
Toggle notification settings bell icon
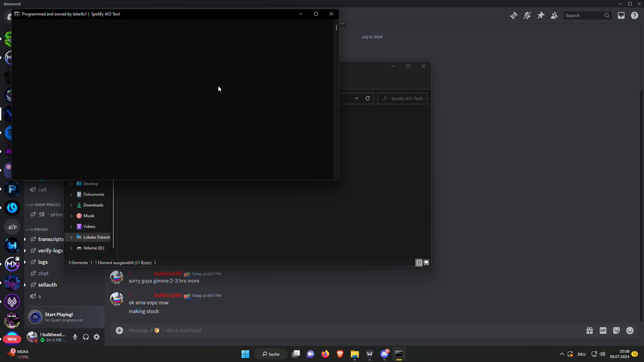pos(527,15)
